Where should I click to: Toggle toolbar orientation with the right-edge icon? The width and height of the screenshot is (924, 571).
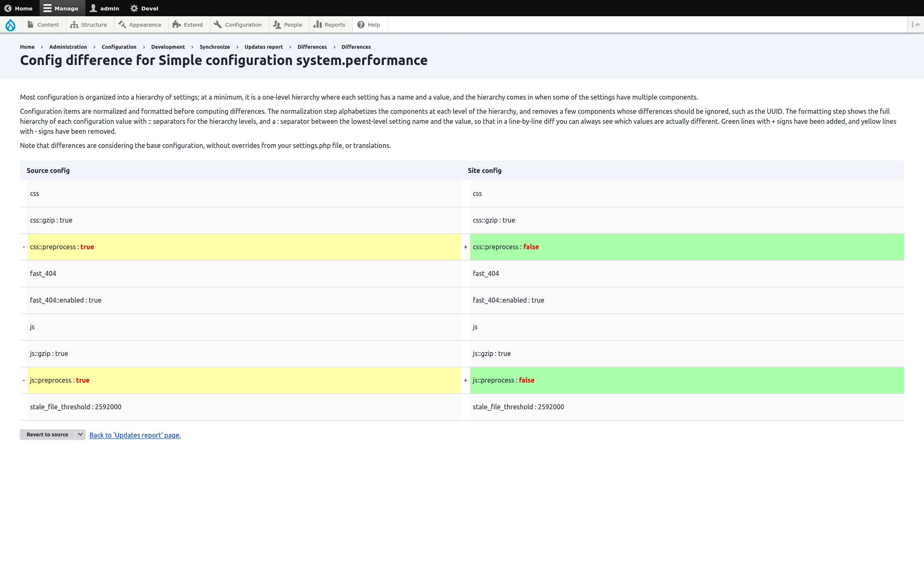click(916, 25)
